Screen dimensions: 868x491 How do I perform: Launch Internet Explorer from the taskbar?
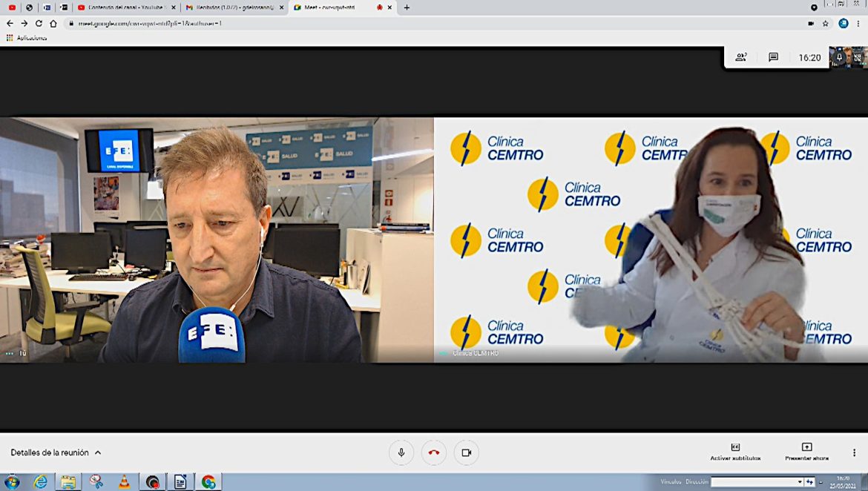40,482
